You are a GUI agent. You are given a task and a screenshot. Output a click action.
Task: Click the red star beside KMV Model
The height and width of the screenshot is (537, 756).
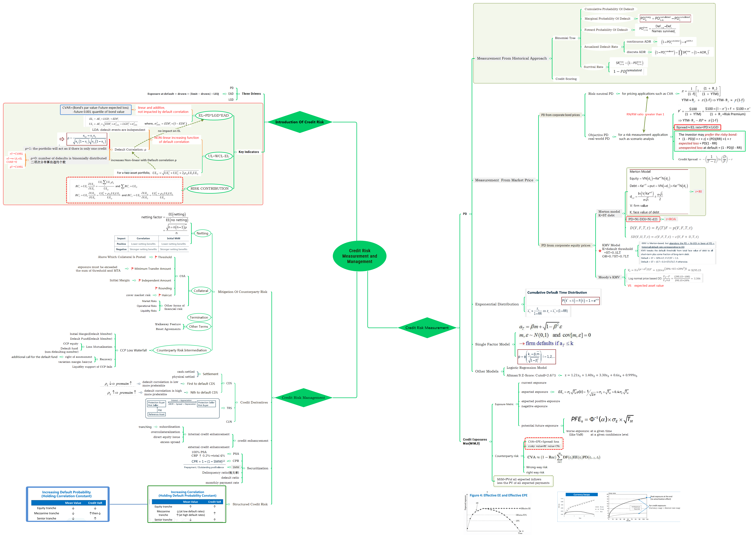point(600,251)
